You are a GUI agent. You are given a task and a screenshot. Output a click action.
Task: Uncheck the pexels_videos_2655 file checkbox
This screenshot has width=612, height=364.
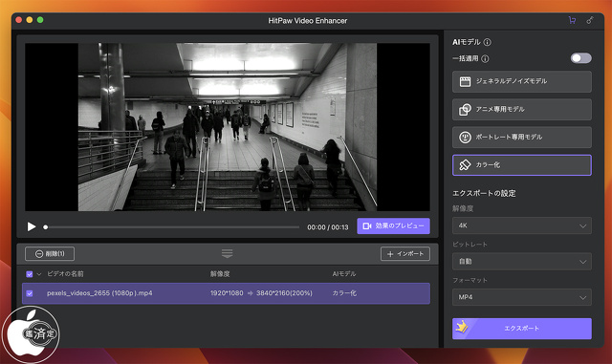point(30,293)
